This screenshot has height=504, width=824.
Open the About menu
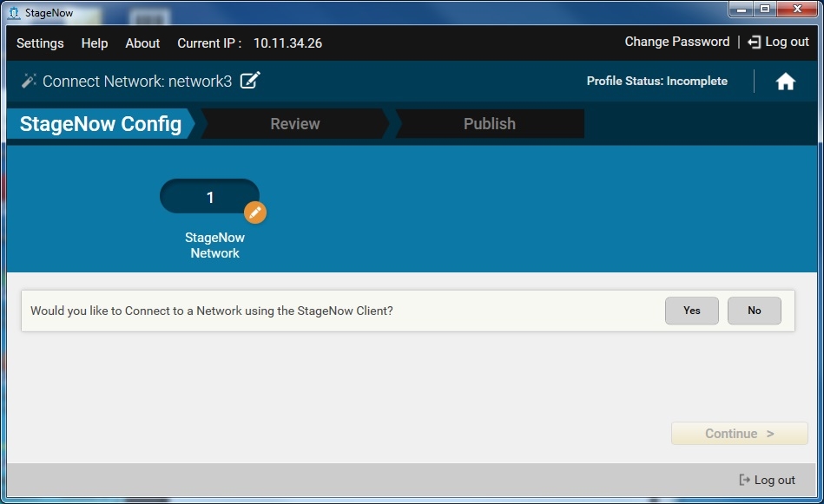pyautogui.click(x=142, y=43)
